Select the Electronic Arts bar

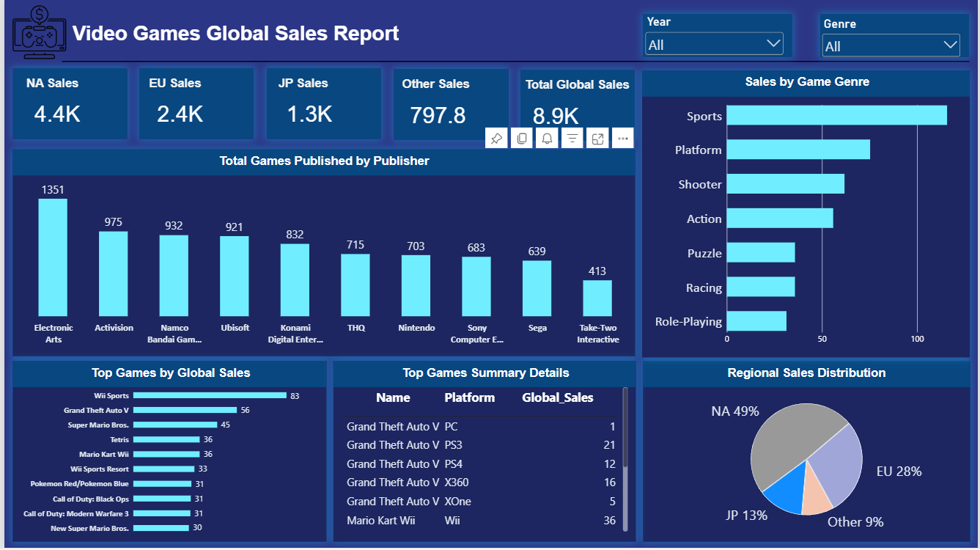tap(53, 257)
